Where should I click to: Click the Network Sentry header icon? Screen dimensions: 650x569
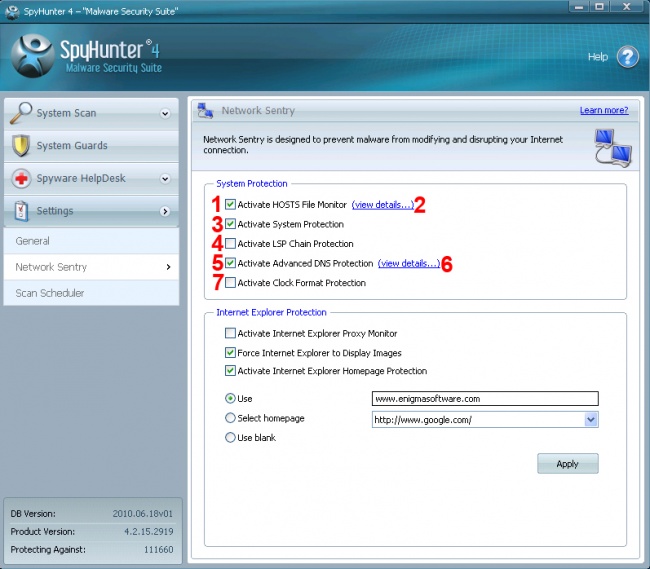point(205,111)
